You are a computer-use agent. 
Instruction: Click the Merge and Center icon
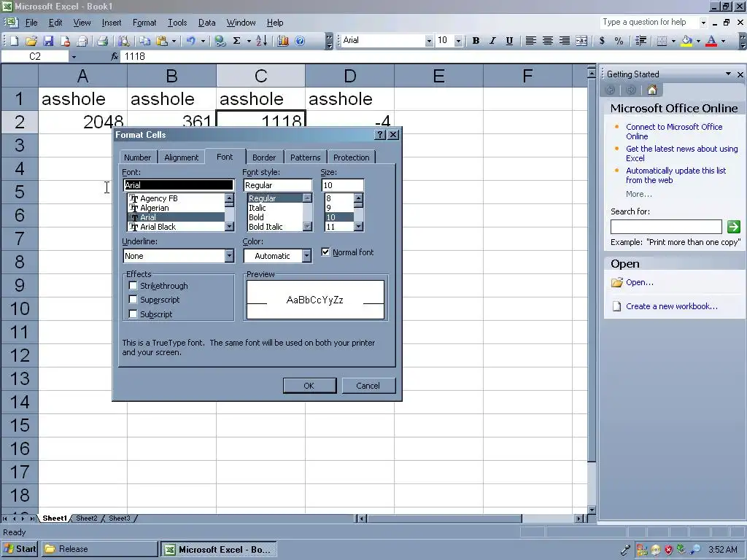coord(581,41)
